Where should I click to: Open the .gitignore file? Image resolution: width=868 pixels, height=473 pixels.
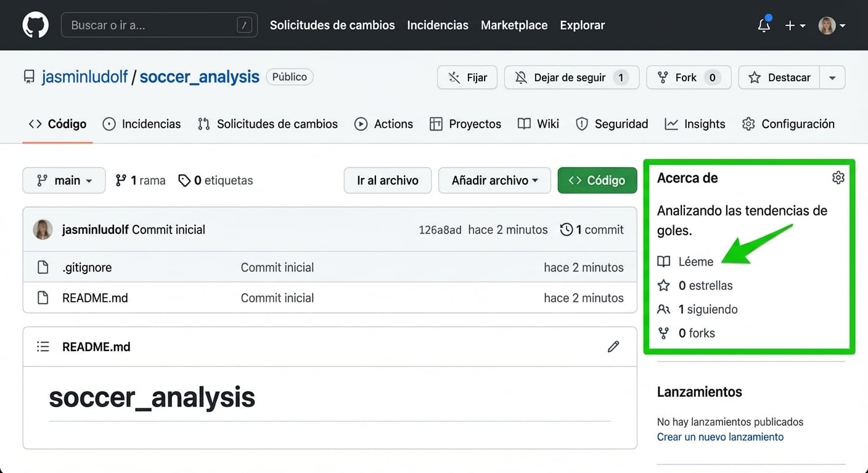point(87,267)
